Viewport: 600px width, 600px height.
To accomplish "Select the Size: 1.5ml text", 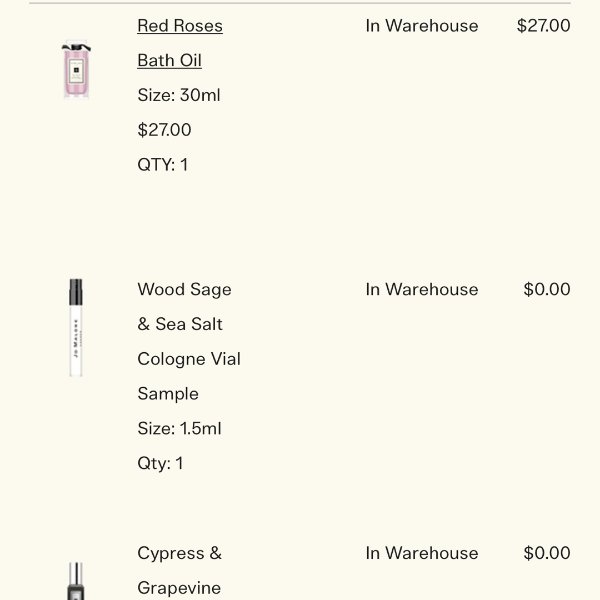I will point(179,428).
